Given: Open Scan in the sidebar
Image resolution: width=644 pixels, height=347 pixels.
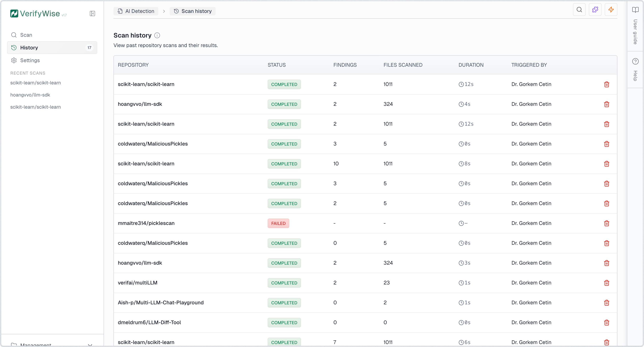Looking at the screenshot, I should coord(26,35).
